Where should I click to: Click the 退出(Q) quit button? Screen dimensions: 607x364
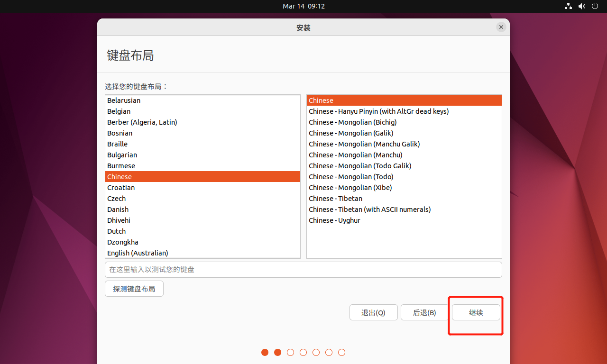373,312
